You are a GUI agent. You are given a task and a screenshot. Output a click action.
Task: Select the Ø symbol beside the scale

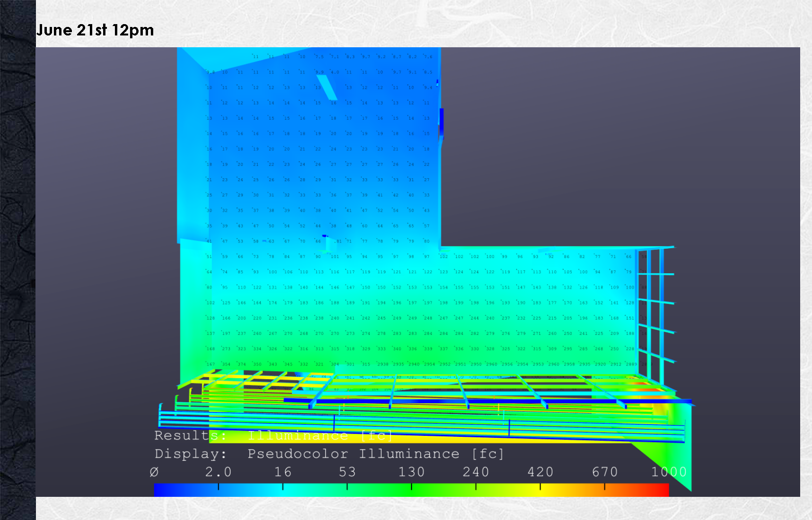pyautogui.click(x=154, y=472)
